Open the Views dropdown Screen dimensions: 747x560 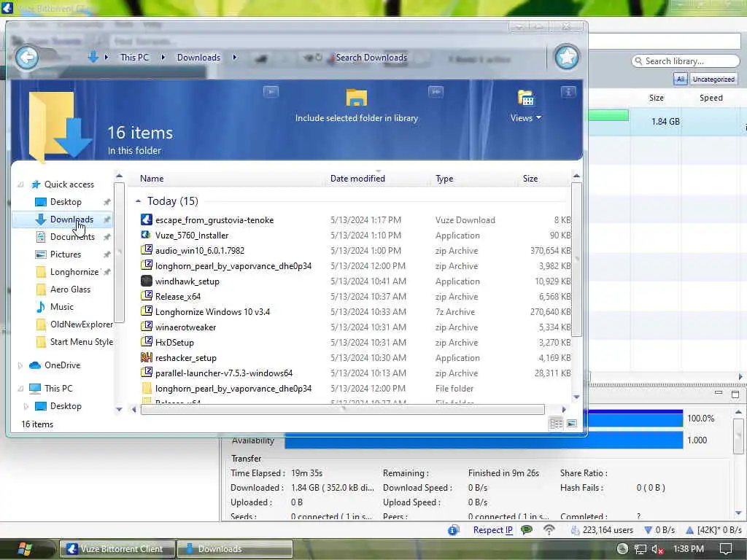pyautogui.click(x=525, y=117)
